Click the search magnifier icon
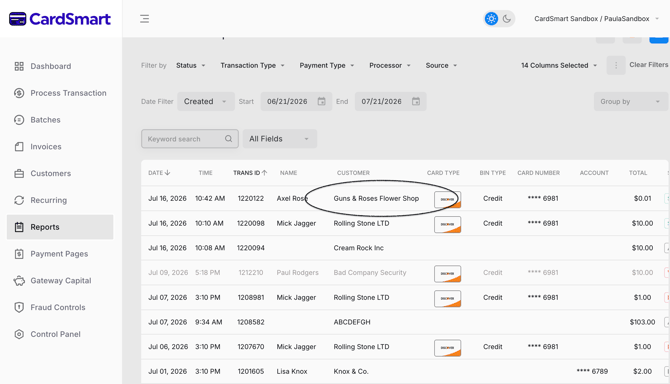The image size is (670, 384). (x=229, y=139)
